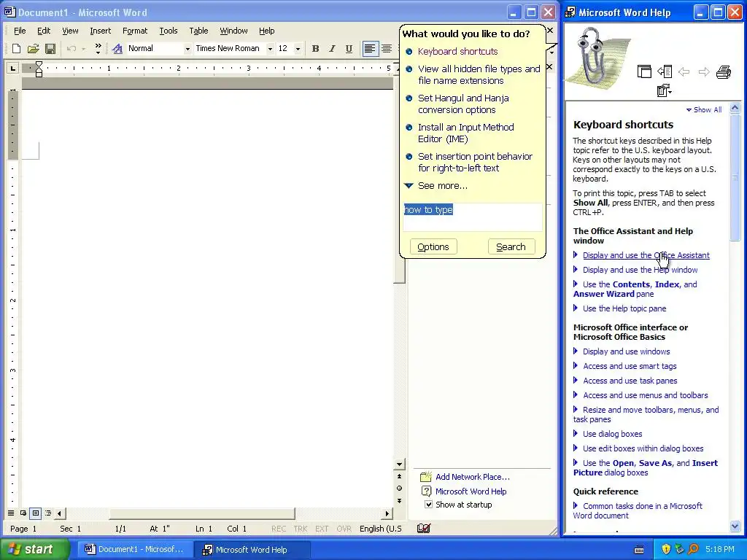Screen dimensions: 747x560
Task: Click the Show/Hide navigation pane icon in Help
Action: (664, 72)
